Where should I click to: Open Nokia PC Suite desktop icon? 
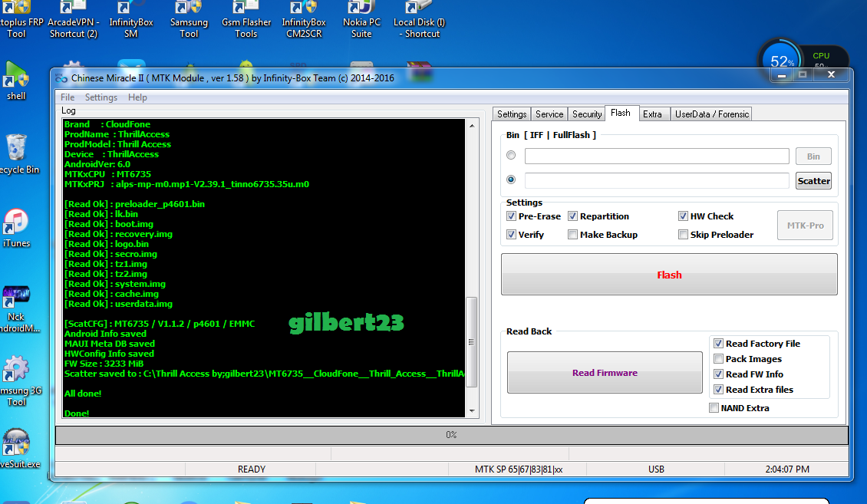click(x=361, y=20)
